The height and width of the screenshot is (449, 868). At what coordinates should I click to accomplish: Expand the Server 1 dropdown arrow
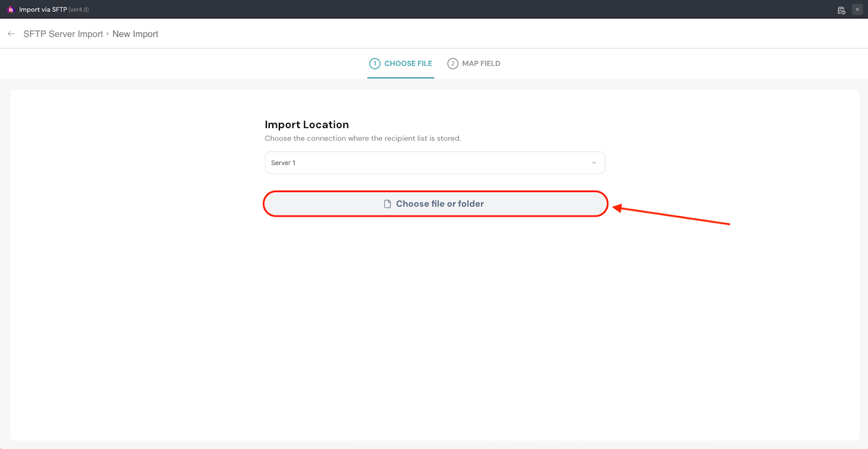(x=594, y=163)
